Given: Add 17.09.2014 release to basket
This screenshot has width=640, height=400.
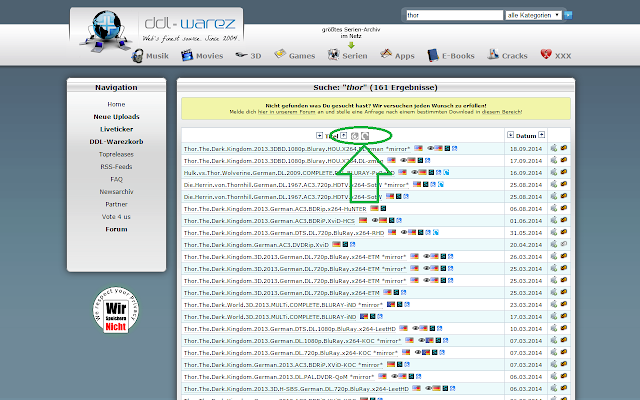Looking at the screenshot, I should [x=553, y=160].
